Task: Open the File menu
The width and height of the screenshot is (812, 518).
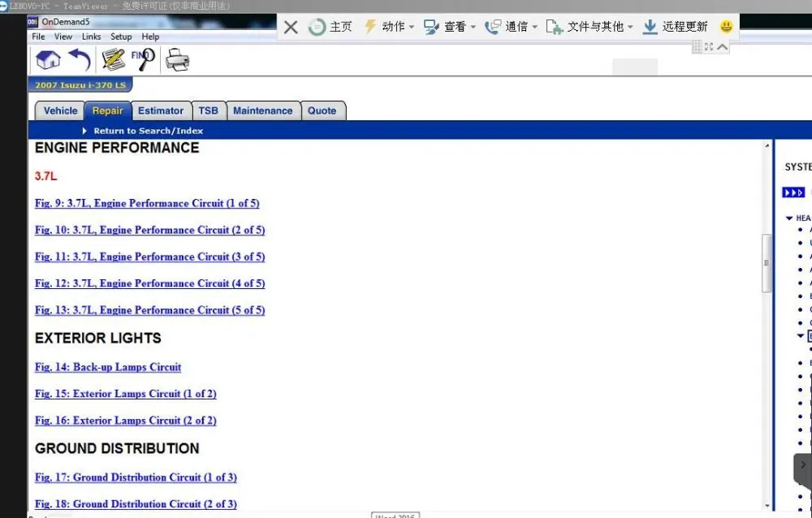Action: pos(38,37)
